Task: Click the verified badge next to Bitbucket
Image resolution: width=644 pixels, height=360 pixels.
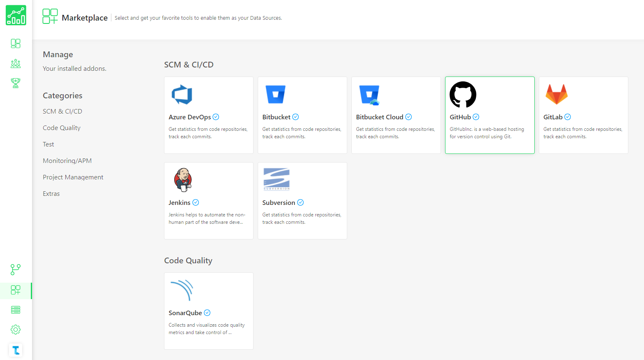Action: (x=295, y=117)
